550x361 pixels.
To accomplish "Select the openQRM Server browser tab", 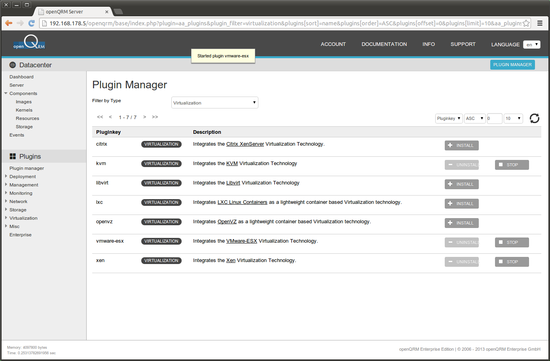I will click(73, 12).
